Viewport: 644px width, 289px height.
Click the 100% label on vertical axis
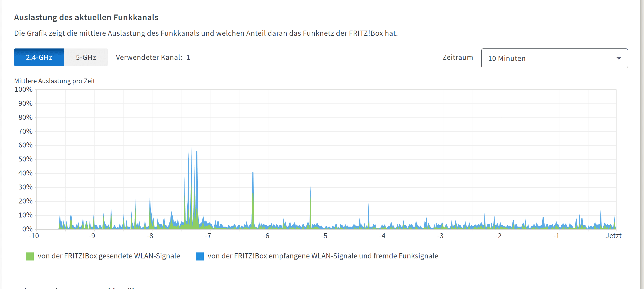click(x=24, y=90)
